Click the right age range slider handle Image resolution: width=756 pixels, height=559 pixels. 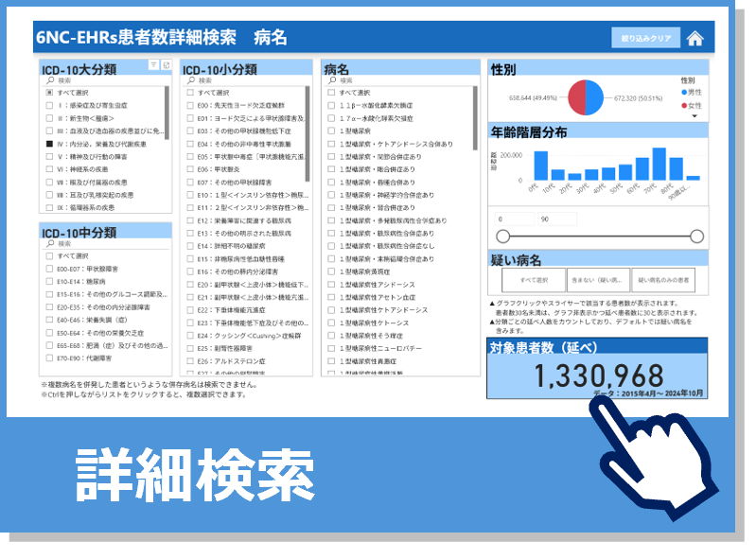[699, 236]
